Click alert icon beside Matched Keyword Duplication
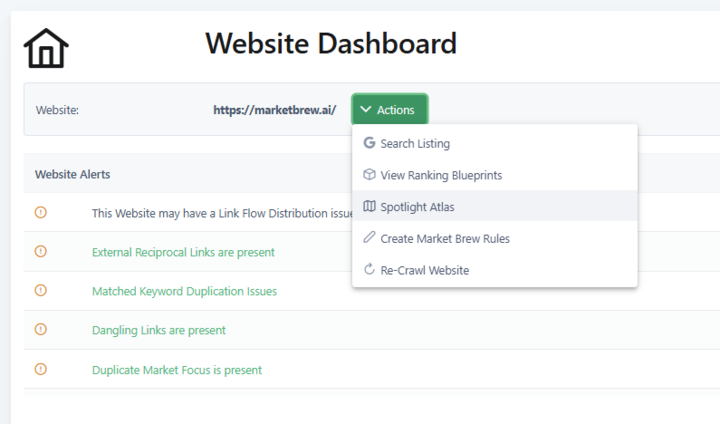The height and width of the screenshot is (424, 720). pyautogui.click(x=41, y=290)
